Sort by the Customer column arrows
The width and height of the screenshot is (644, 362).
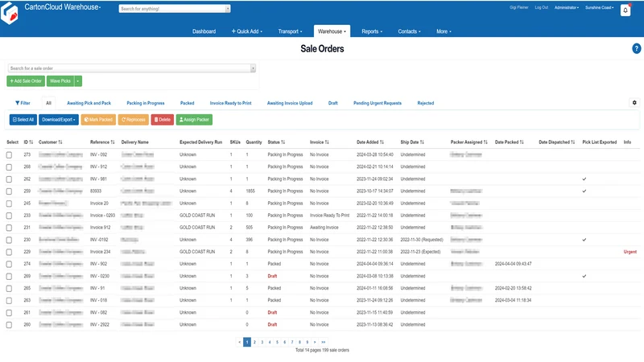[x=60, y=142]
